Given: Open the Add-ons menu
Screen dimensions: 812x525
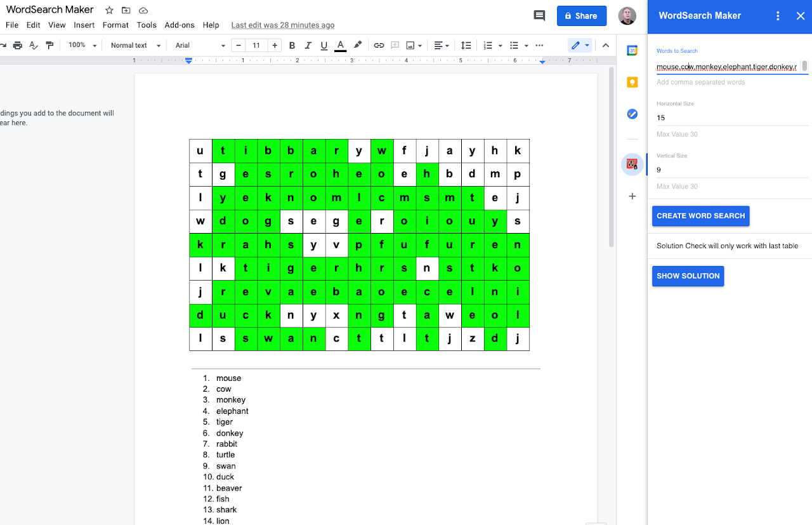Looking at the screenshot, I should point(180,25).
